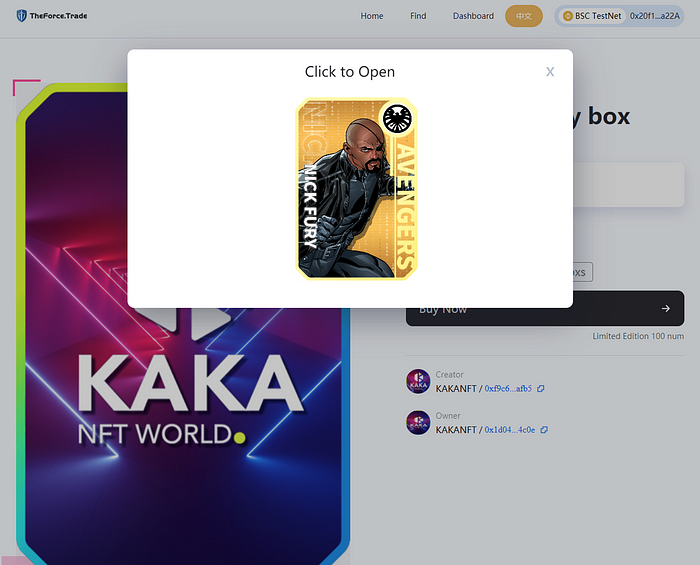Go to the Find page

click(x=418, y=16)
